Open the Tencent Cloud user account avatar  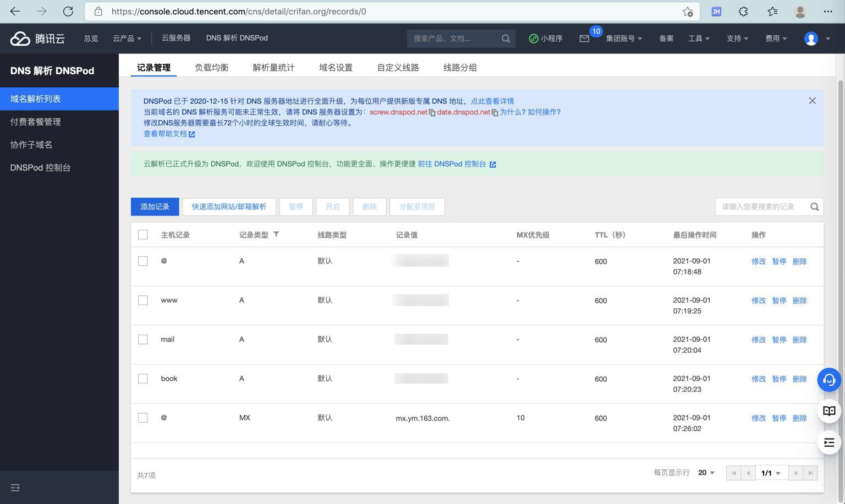point(811,38)
